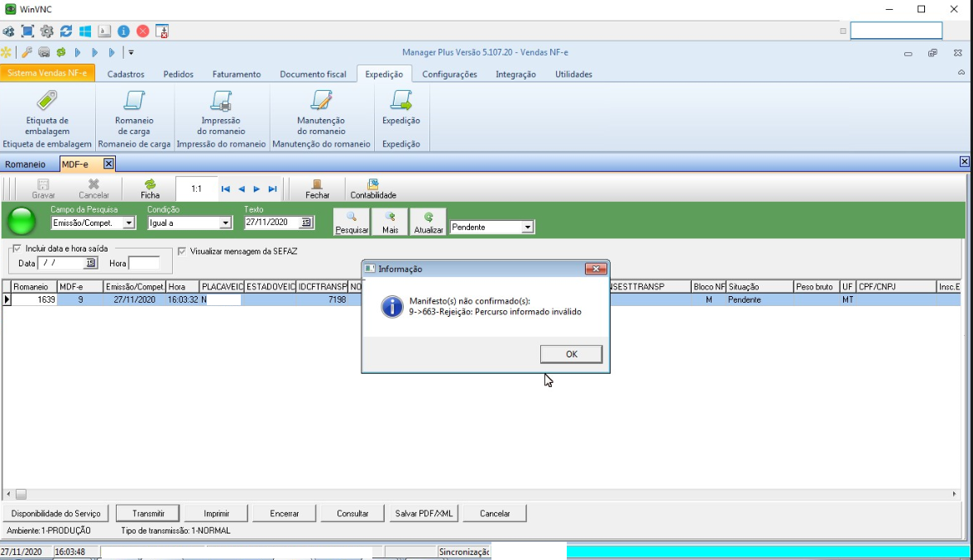Click the Romaneio de carga icon

pyautogui.click(x=134, y=101)
